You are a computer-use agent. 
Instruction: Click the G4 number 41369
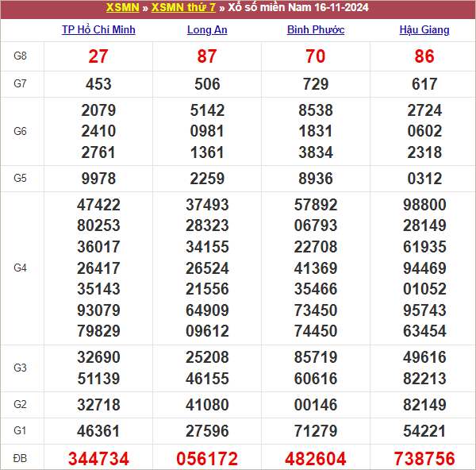316,268
